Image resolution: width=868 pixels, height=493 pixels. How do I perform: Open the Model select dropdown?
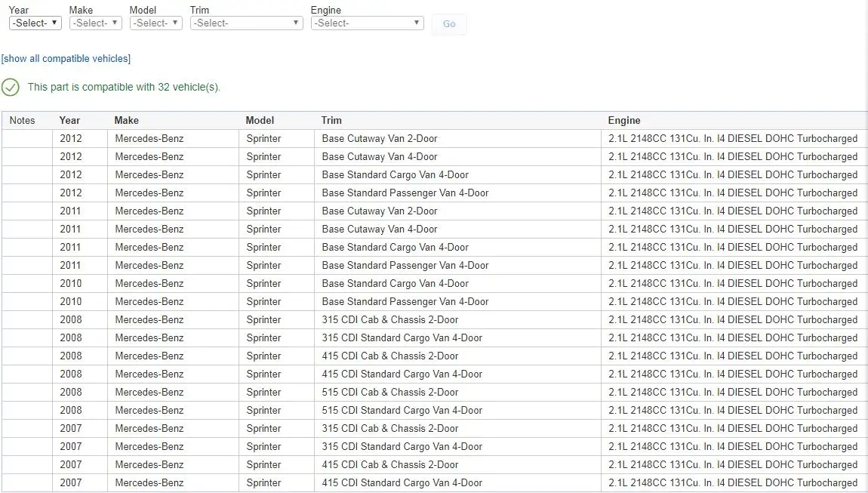tap(156, 23)
